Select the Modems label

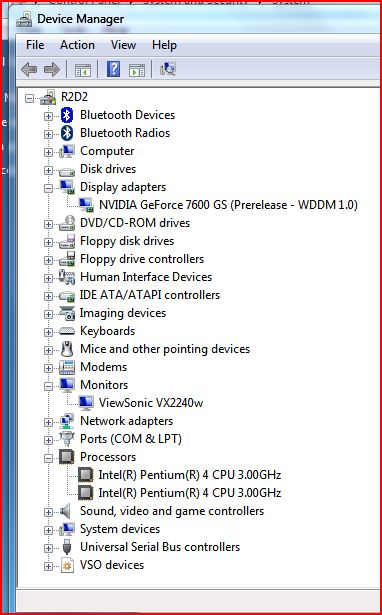(x=104, y=367)
